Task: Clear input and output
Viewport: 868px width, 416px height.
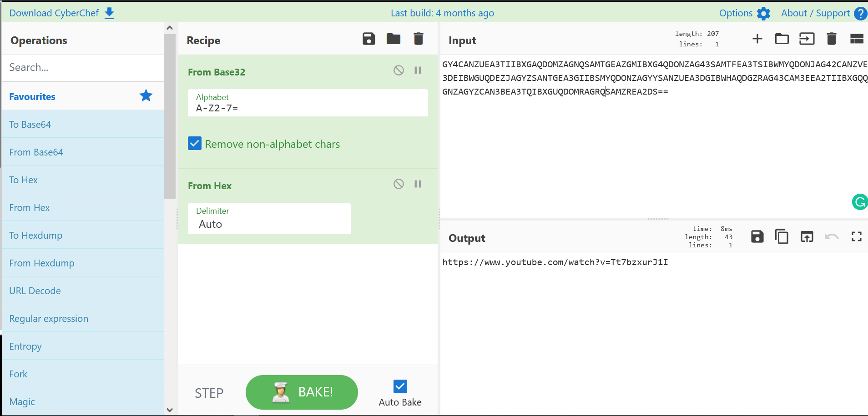Action: [x=832, y=39]
